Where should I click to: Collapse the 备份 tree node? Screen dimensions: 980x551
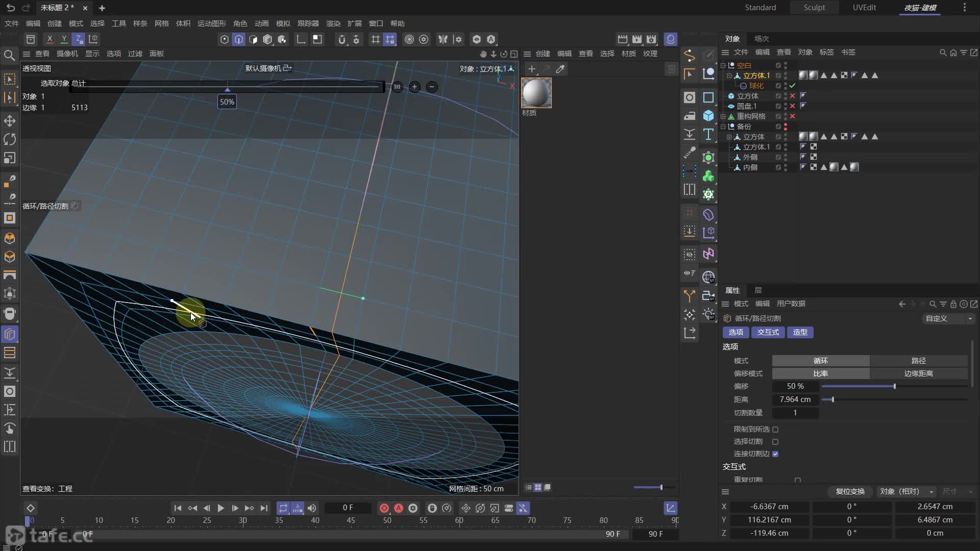point(723,127)
